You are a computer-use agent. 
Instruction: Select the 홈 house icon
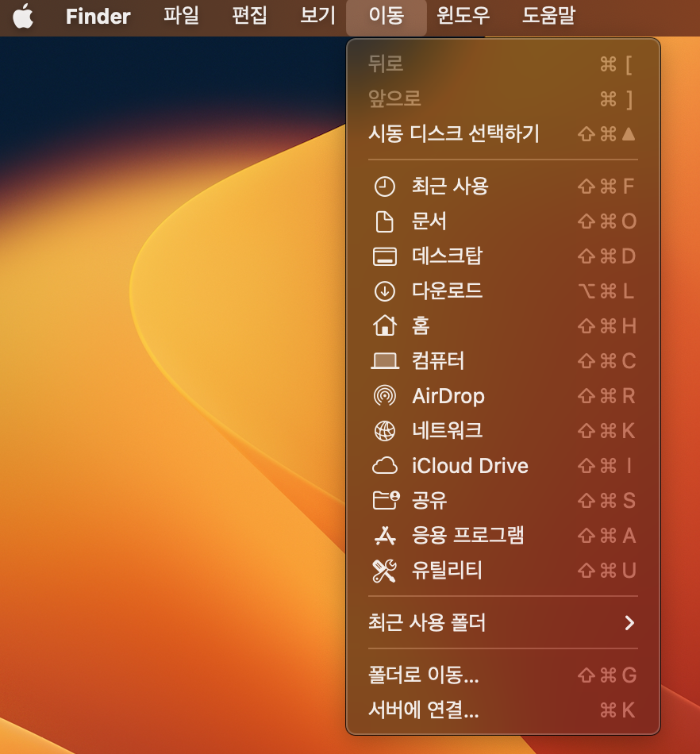(x=385, y=326)
